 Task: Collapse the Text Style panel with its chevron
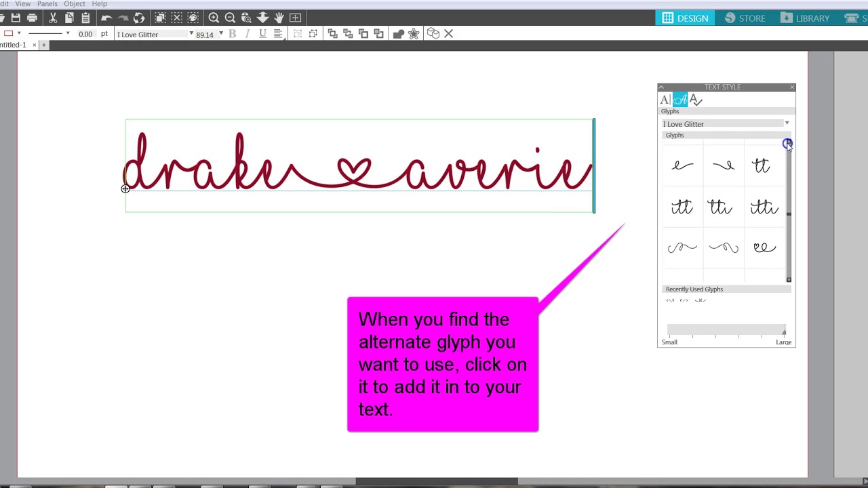point(661,87)
